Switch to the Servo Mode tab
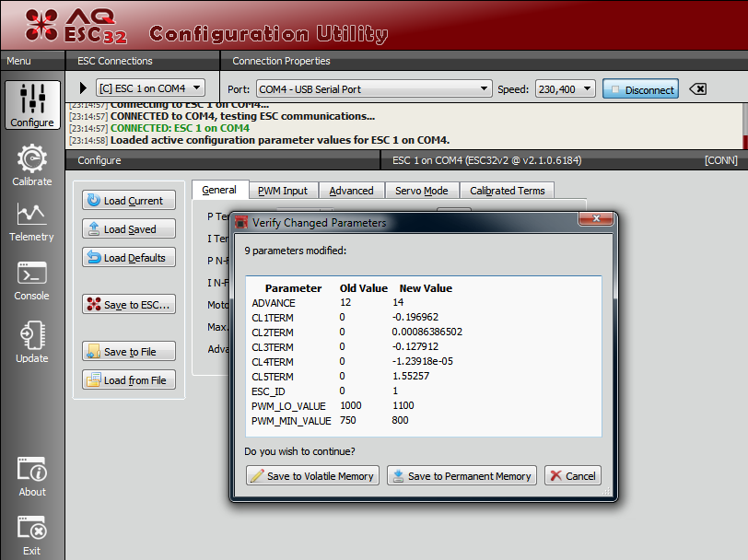Viewport: 748px width, 560px height. tap(422, 191)
